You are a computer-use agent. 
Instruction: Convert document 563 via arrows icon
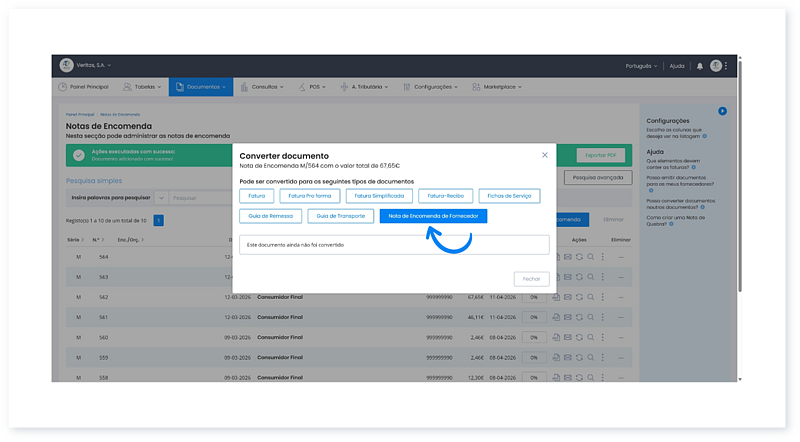point(579,277)
